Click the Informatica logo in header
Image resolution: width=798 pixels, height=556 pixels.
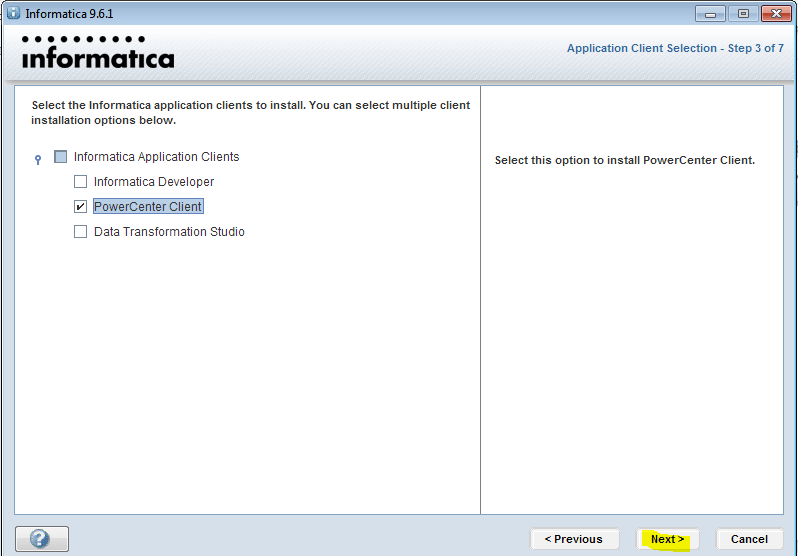tap(98, 52)
